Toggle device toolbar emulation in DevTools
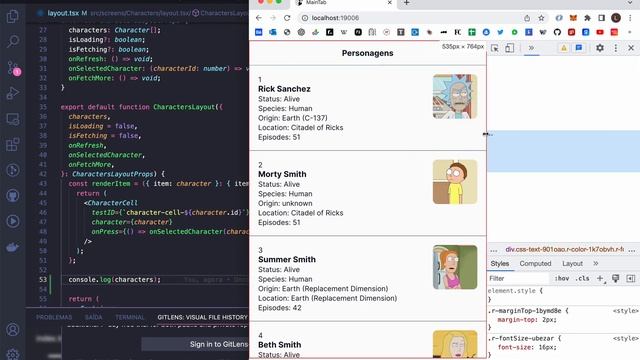The height and width of the screenshot is (360, 640). click(x=509, y=48)
